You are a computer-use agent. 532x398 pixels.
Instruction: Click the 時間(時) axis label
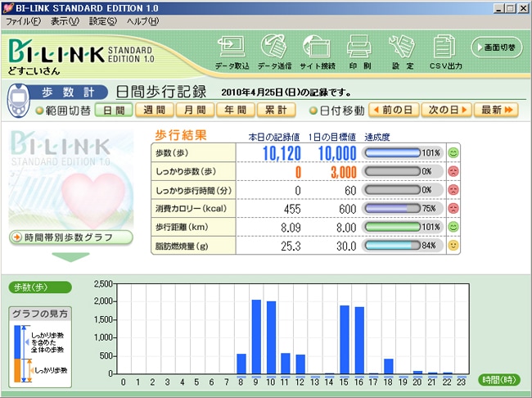click(x=498, y=380)
